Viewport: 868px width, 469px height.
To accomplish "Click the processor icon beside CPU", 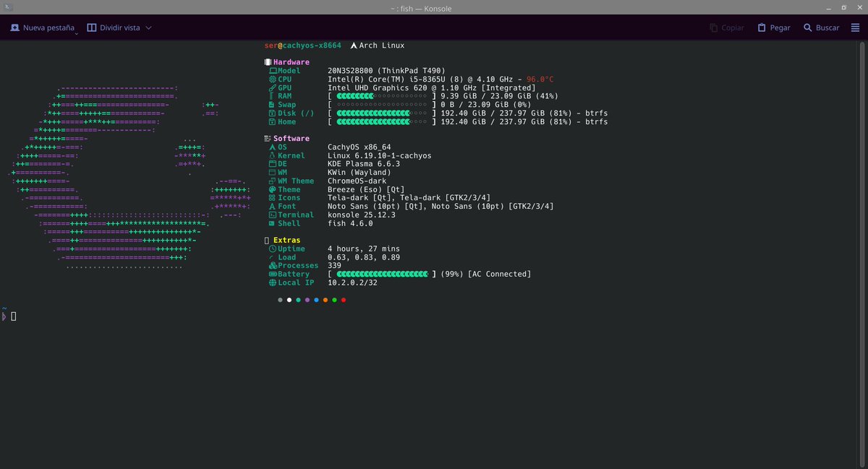I will 273,79.
